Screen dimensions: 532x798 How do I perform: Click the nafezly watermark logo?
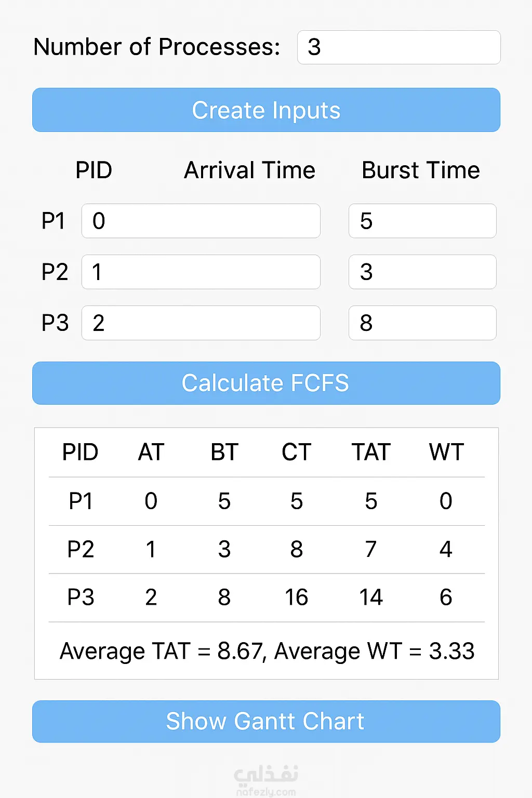point(266,778)
